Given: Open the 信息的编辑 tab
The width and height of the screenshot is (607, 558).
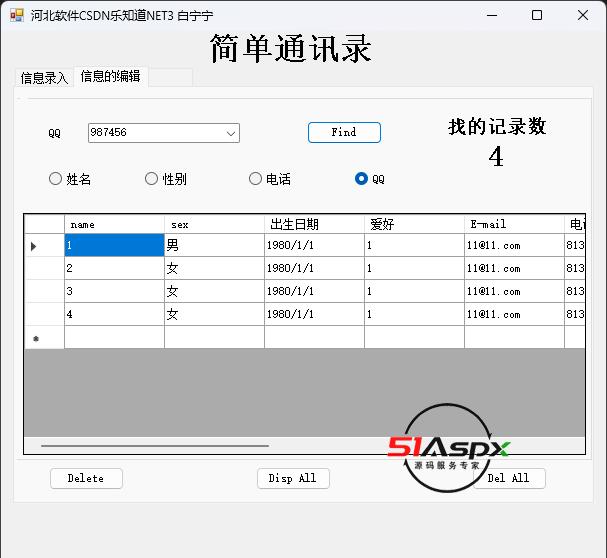Looking at the screenshot, I should pyautogui.click(x=111, y=76).
